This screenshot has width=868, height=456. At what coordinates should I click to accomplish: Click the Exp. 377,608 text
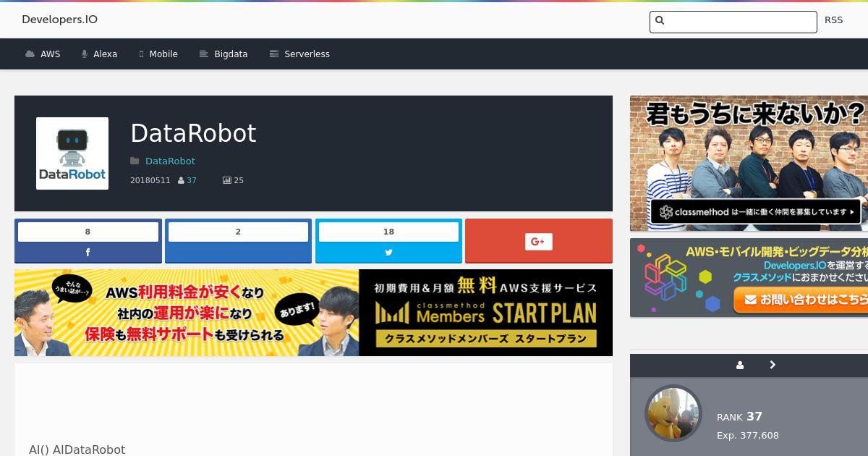click(x=748, y=436)
